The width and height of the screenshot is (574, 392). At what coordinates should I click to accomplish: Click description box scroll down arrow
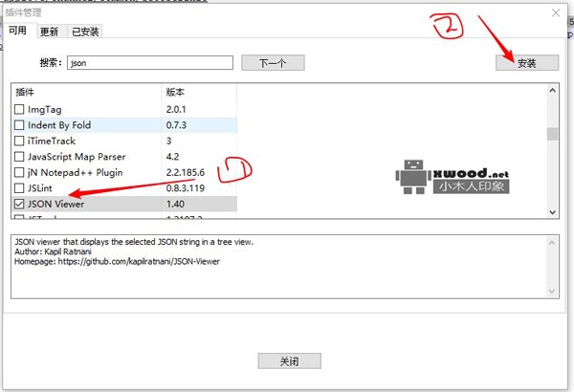click(552, 292)
